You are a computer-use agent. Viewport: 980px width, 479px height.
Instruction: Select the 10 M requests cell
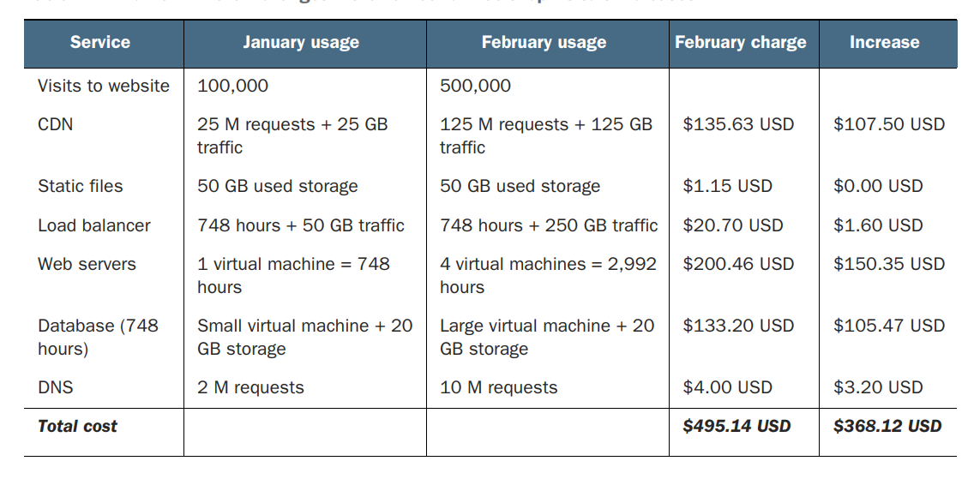click(x=499, y=387)
